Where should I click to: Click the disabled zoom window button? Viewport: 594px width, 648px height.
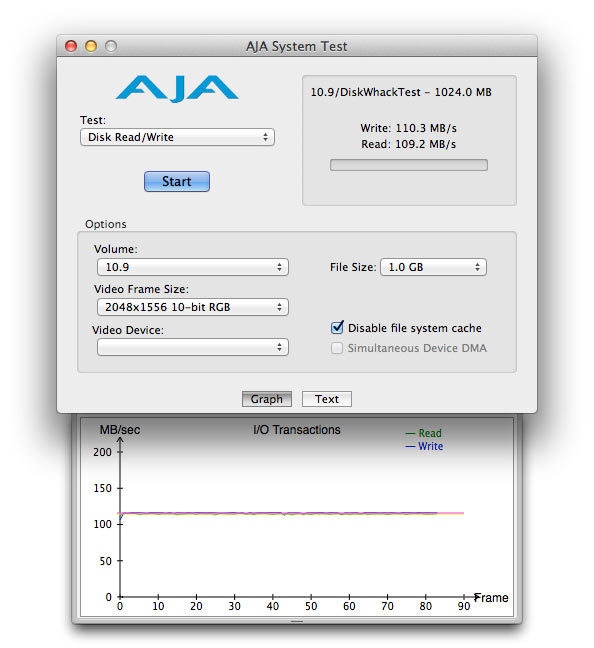click(x=111, y=46)
